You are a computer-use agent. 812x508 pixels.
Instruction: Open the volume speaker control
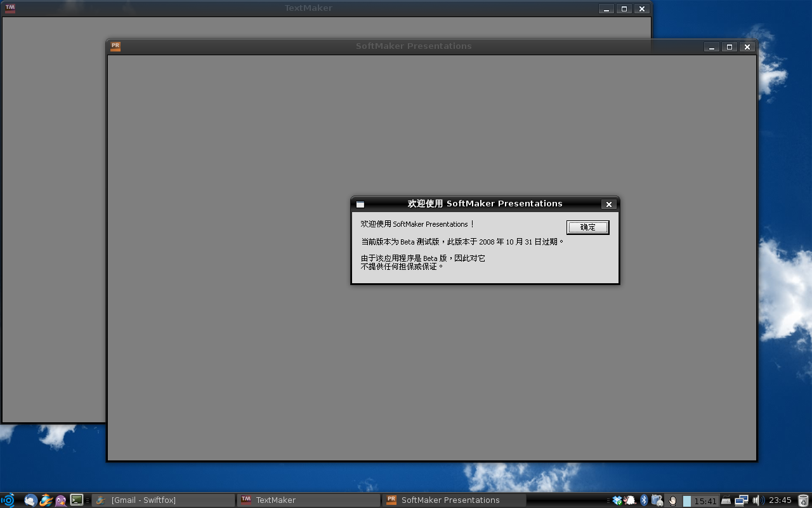point(758,500)
